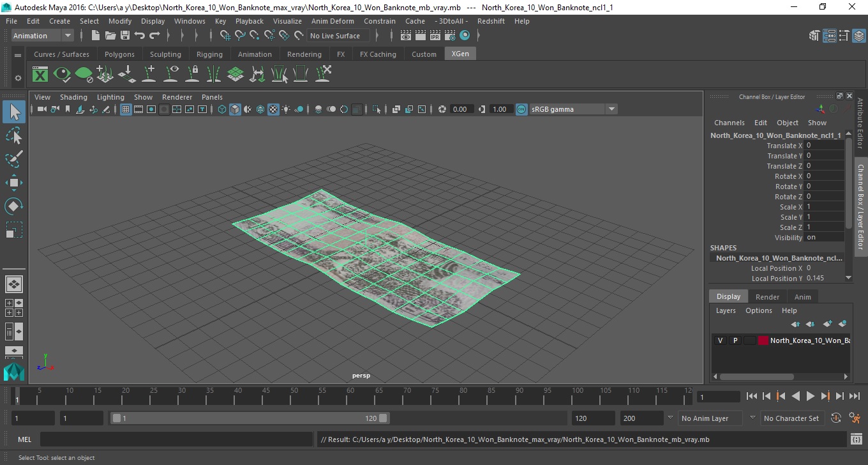Open the Attribute Editor side tab
This screenshot has height=465, width=868.
pyautogui.click(x=860, y=123)
